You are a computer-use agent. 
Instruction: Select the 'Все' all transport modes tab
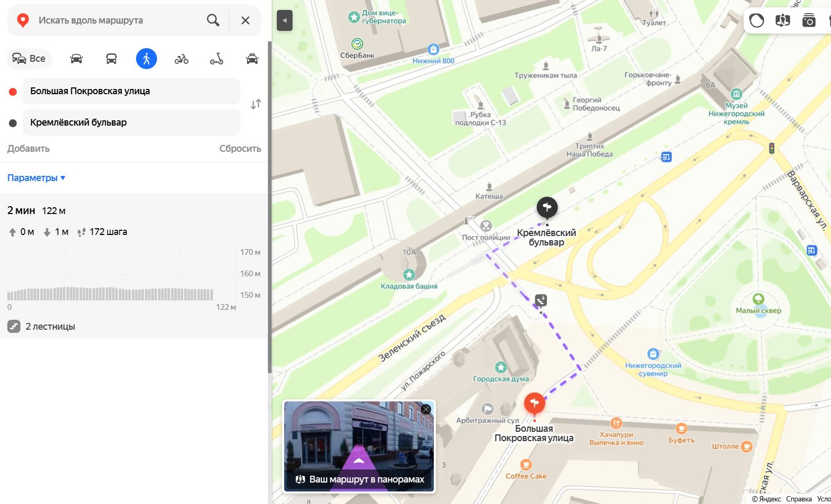coord(29,59)
